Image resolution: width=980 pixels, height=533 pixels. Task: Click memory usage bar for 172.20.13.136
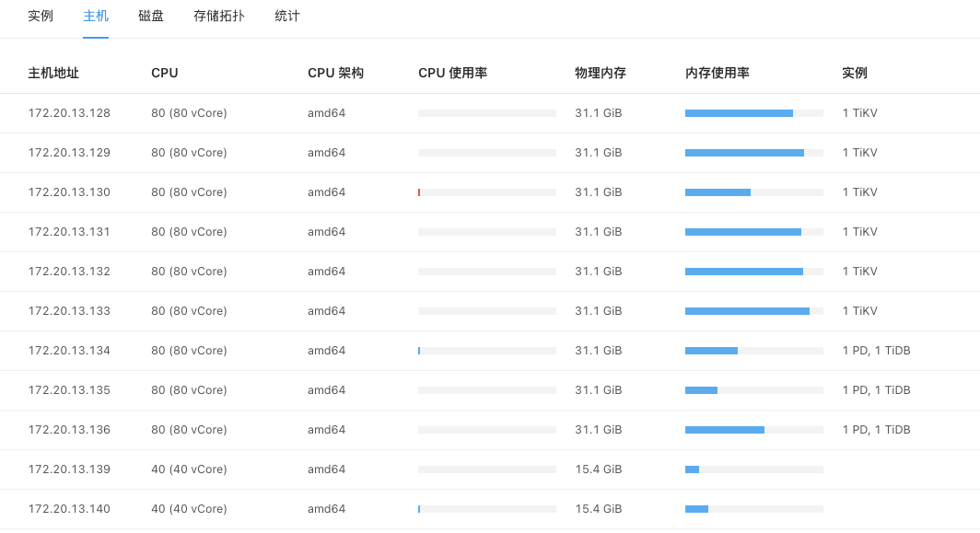coord(754,430)
